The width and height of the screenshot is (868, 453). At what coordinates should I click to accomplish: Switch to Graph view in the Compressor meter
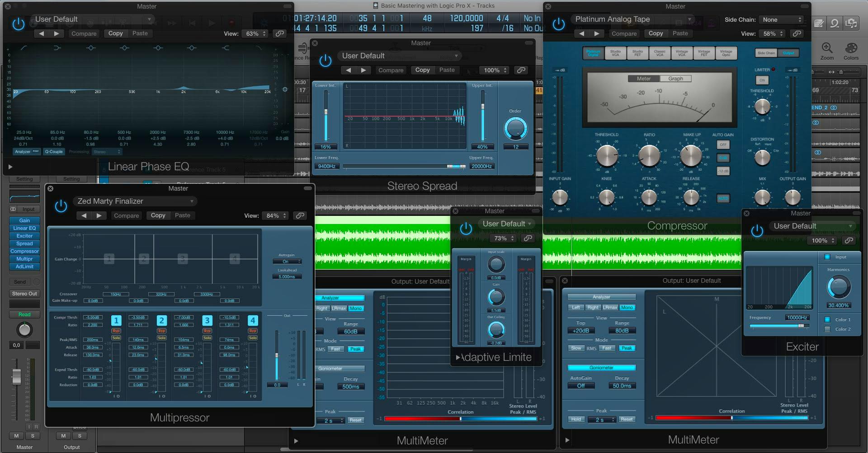click(675, 78)
